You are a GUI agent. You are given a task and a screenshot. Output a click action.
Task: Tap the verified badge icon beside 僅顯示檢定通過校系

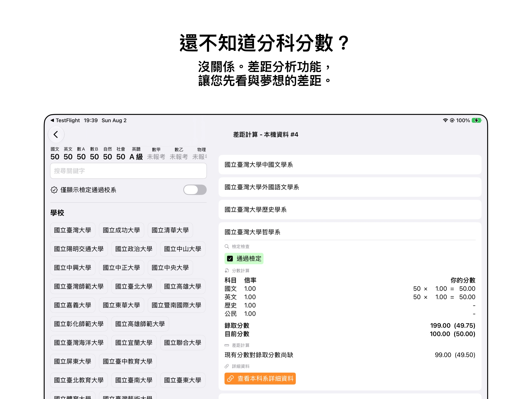point(54,190)
